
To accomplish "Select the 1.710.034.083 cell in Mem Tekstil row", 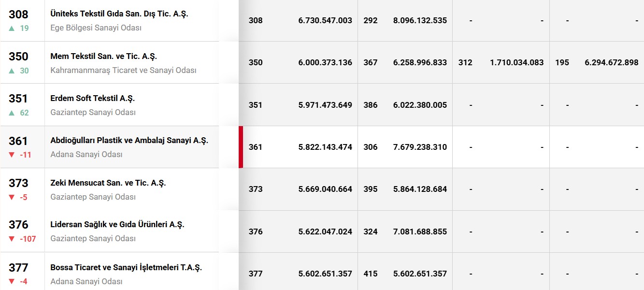I will (516, 63).
